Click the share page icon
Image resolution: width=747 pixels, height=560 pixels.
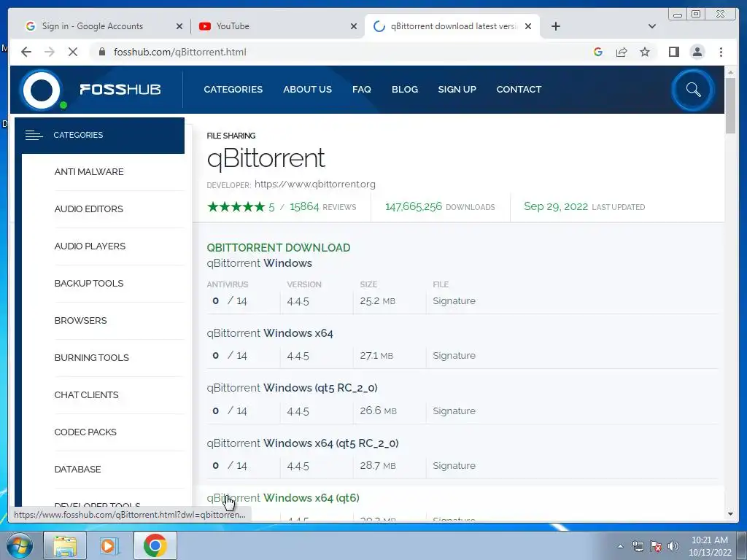tap(622, 52)
